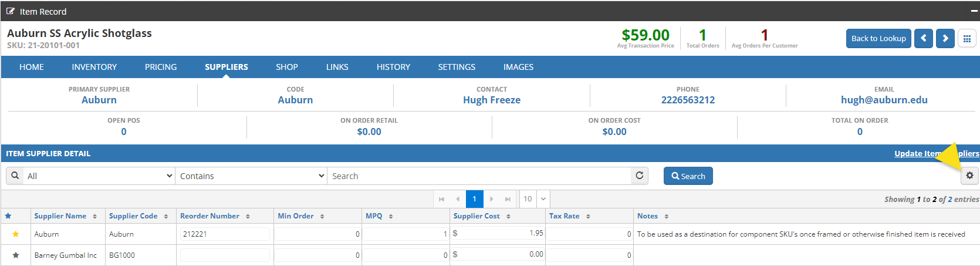Open the grid apps menu icon
This screenshot has height=266, width=980.
pyautogui.click(x=967, y=39)
